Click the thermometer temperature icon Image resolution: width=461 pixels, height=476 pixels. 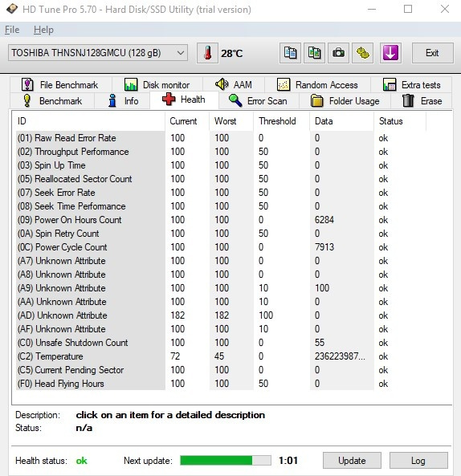[x=207, y=53]
